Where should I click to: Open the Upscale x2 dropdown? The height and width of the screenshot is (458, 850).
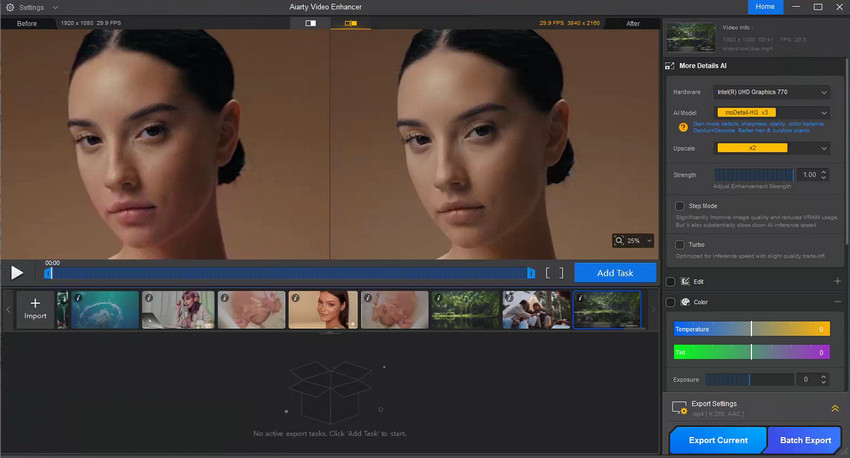pyautogui.click(x=771, y=148)
